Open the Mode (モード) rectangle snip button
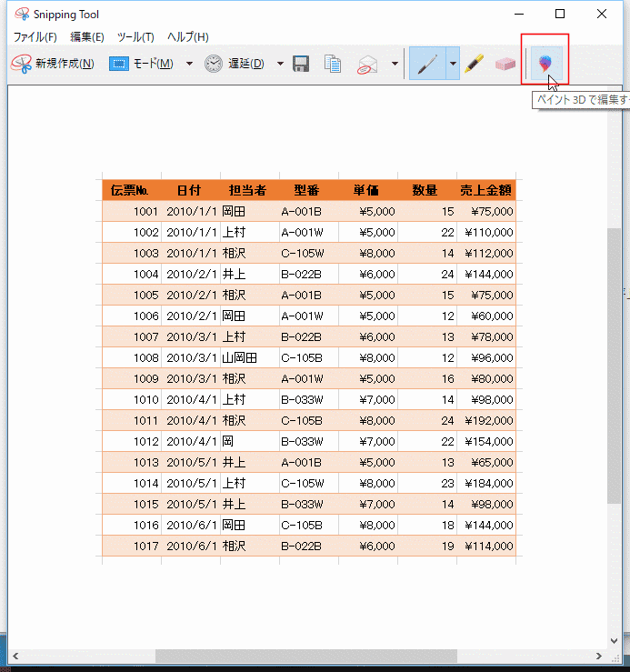Viewport: 630px width, 672px height. tap(142, 64)
